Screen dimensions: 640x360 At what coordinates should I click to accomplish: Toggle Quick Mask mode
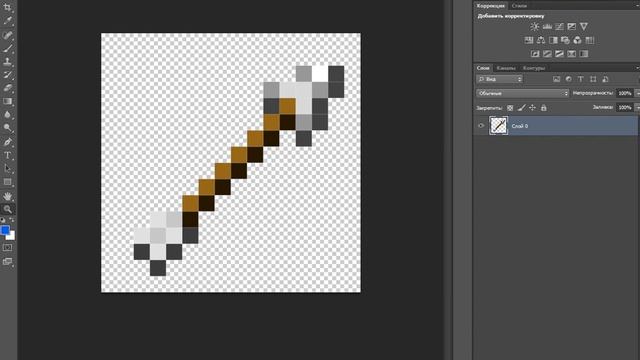[x=7, y=248]
